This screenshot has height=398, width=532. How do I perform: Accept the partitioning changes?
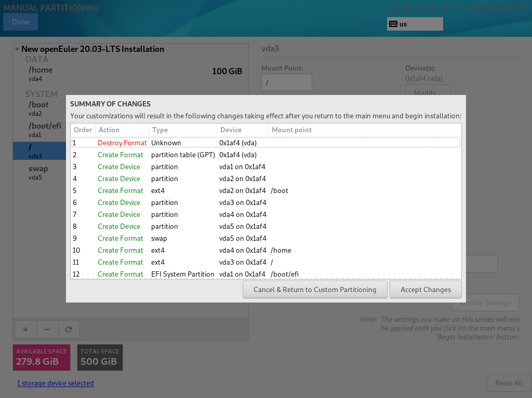point(425,290)
